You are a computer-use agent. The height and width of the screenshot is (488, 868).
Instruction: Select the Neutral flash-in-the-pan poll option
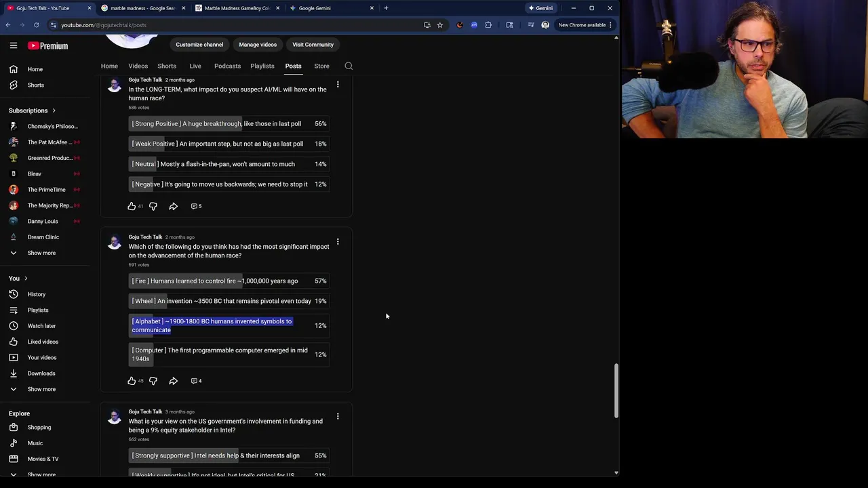229,164
